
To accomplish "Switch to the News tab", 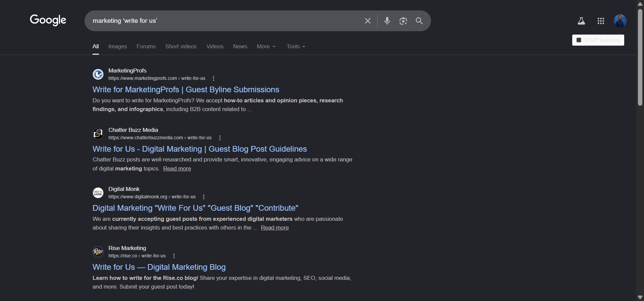I will click(x=240, y=46).
